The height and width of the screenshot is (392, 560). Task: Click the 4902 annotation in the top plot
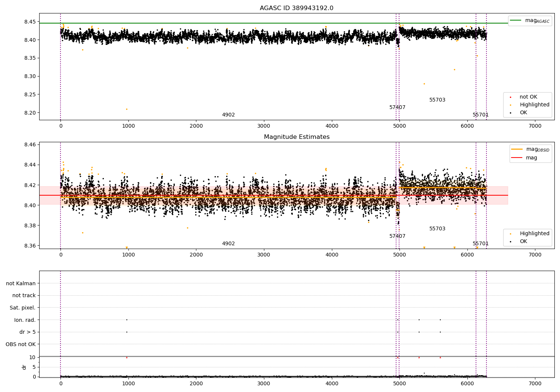pos(228,115)
